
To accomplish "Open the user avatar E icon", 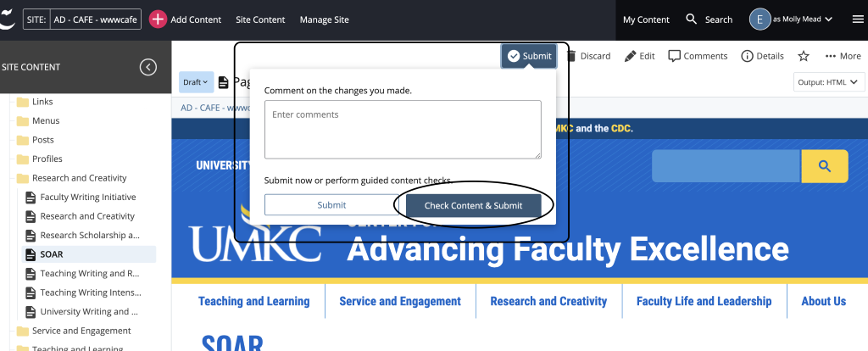I will click(760, 19).
